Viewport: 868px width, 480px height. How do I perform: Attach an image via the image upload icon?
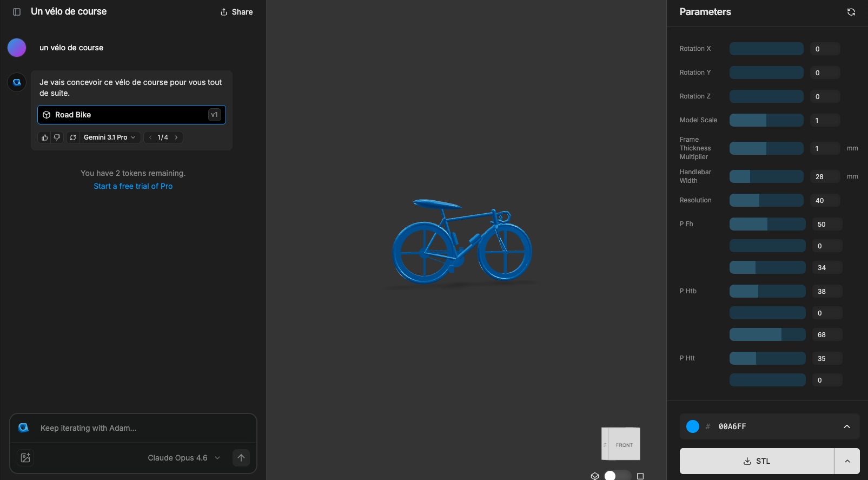[25, 458]
